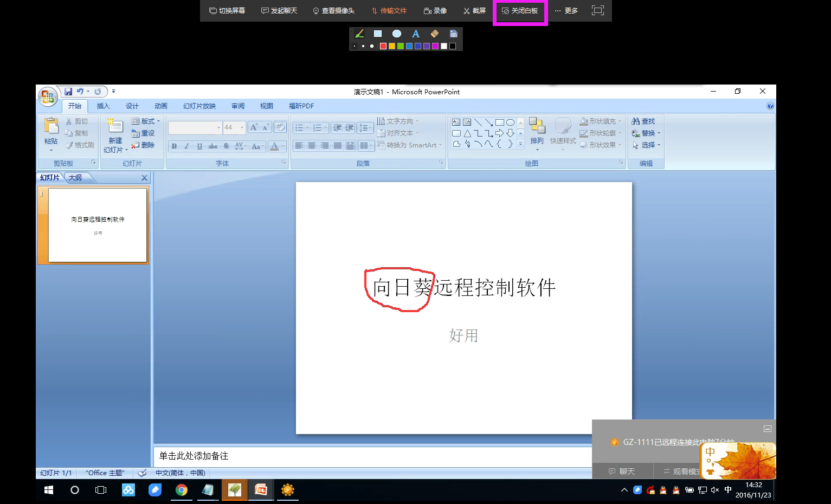Toggle bold formatting
831x504 pixels.
point(174,146)
